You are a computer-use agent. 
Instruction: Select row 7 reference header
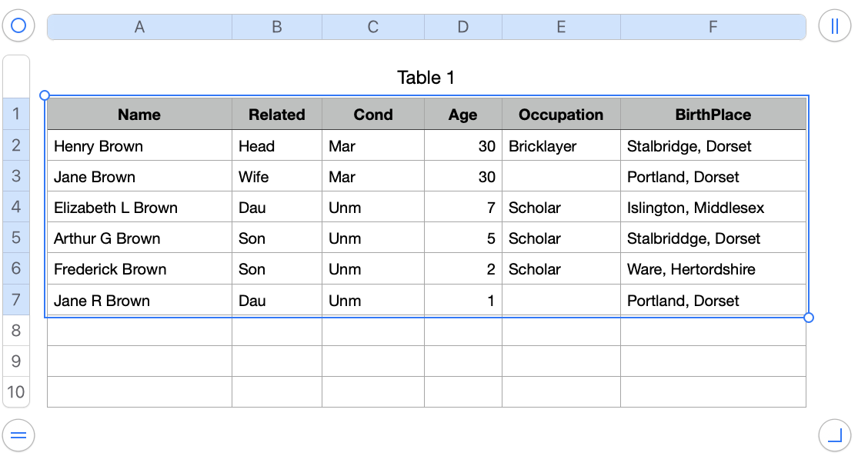16,300
